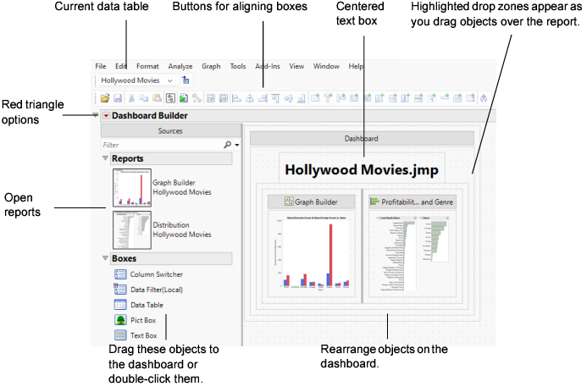Click the last icon on the toolbar

tap(484, 98)
